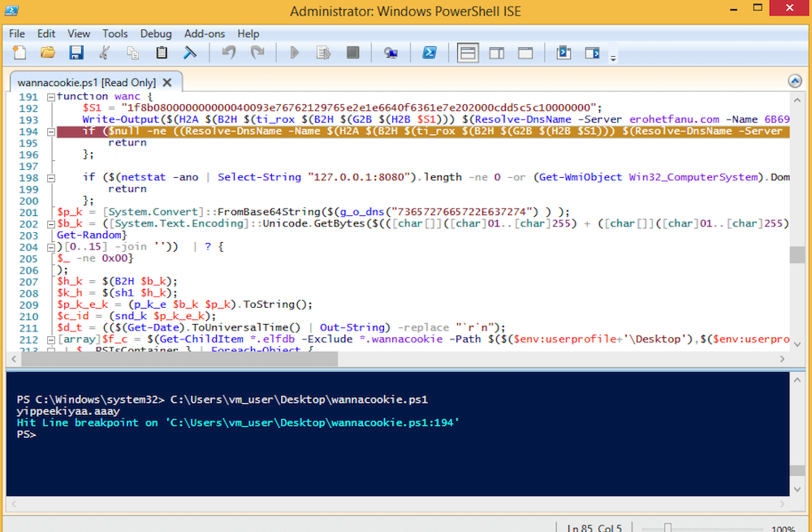Click the script pane scroll-down arrow

pos(797,344)
